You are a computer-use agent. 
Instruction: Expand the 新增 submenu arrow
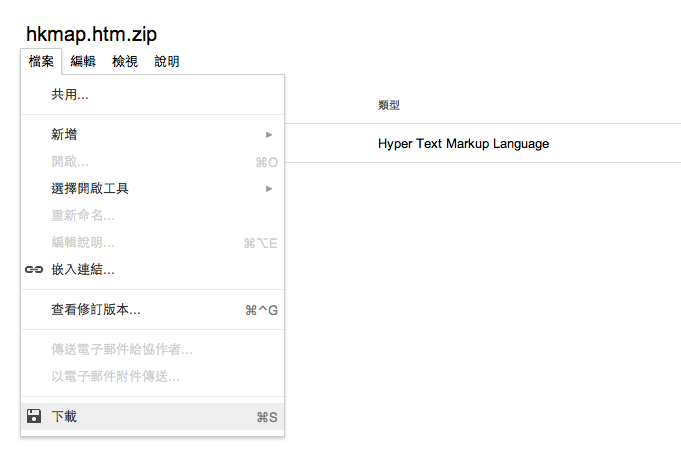tap(269, 134)
